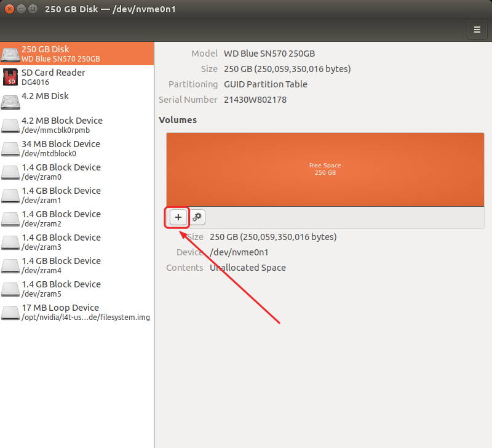Viewport: 492px width, 448px height.
Task: Click the drive icon beside 17 MB Loop Device
Action: 10,313
